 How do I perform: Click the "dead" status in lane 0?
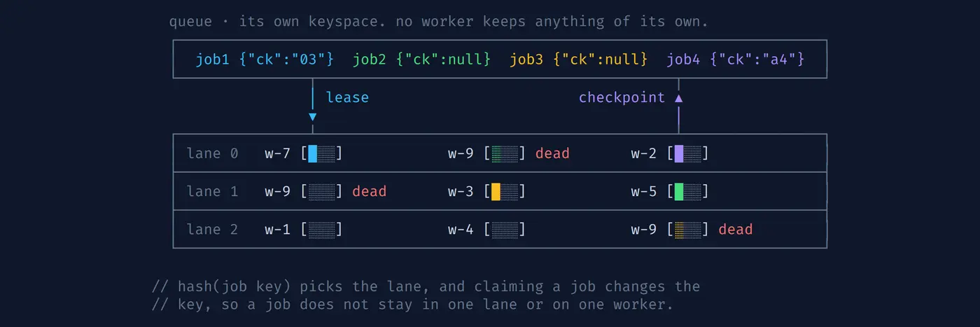click(x=552, y=153)
